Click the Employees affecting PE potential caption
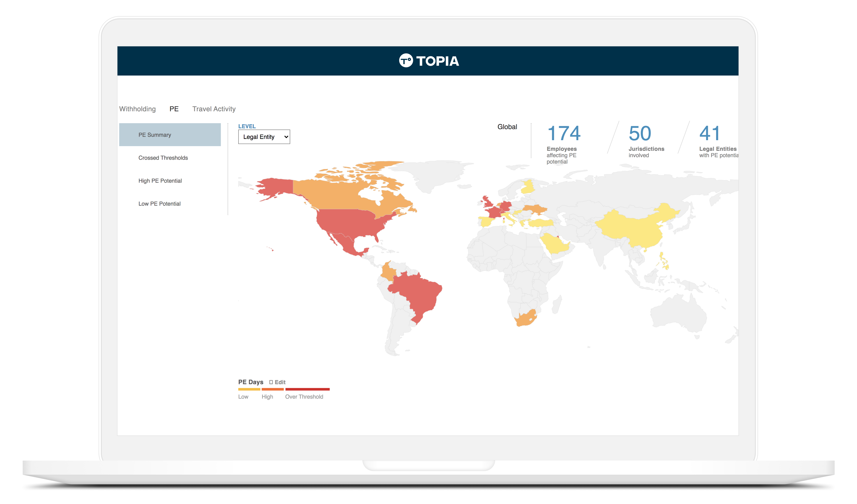The image size is (857, 504). 561,155
